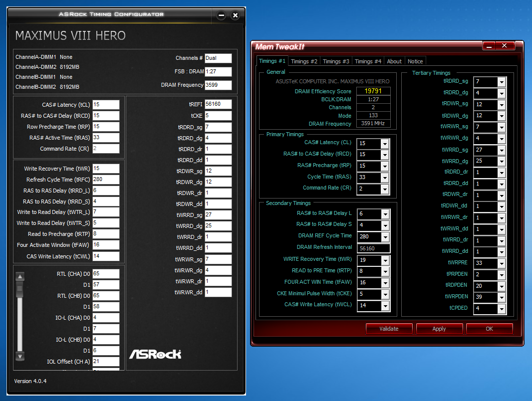532x401 pixels.
Task: Open the RAS# to CAS# Delay (tRCD) dropdown
Action: point(385,155)
